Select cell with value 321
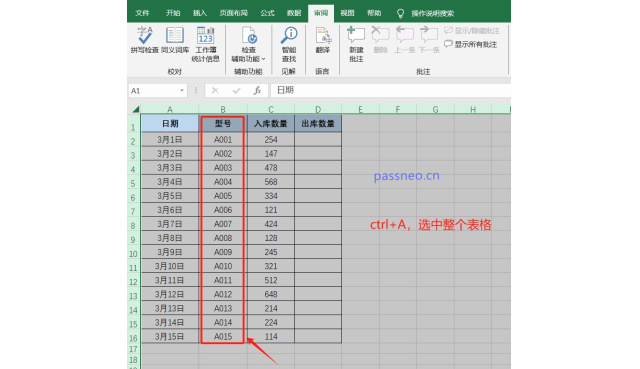 (271, 266)
